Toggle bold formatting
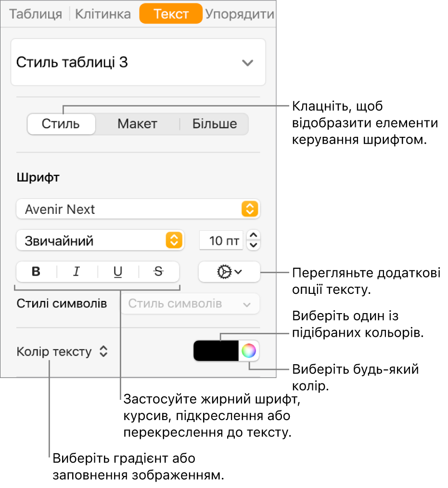Screen dimensions: 448x488 pyautogui.click(x=37, y=272)
